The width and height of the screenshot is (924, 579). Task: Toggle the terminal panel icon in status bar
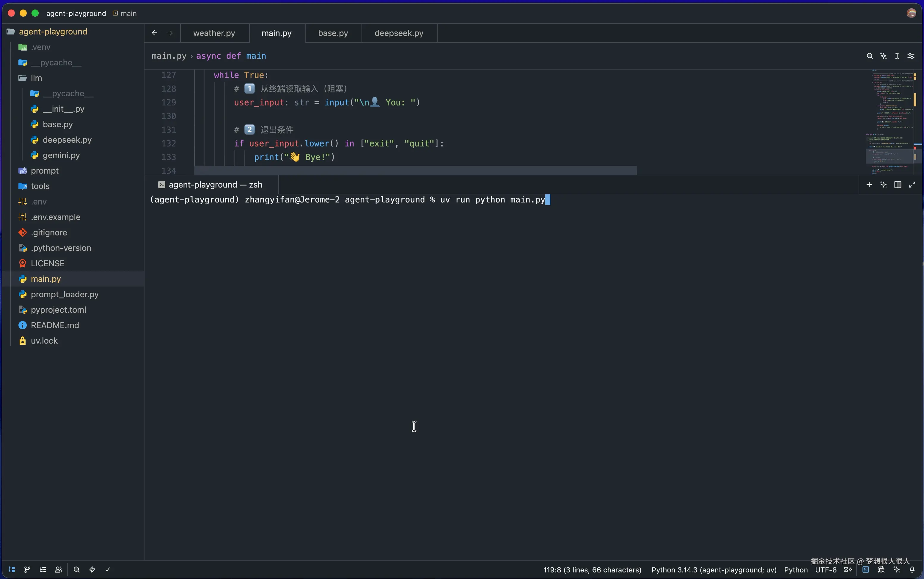(866, 569)
